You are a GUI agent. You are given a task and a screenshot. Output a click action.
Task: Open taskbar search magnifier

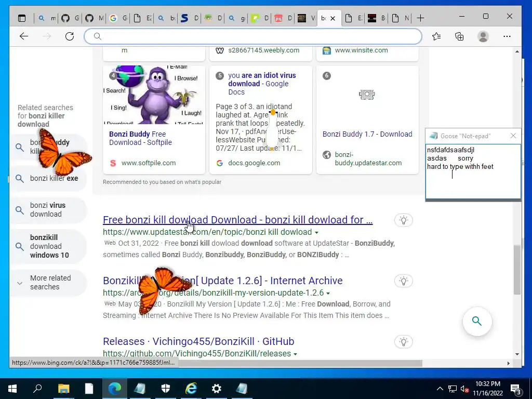[x=37, y=389]
